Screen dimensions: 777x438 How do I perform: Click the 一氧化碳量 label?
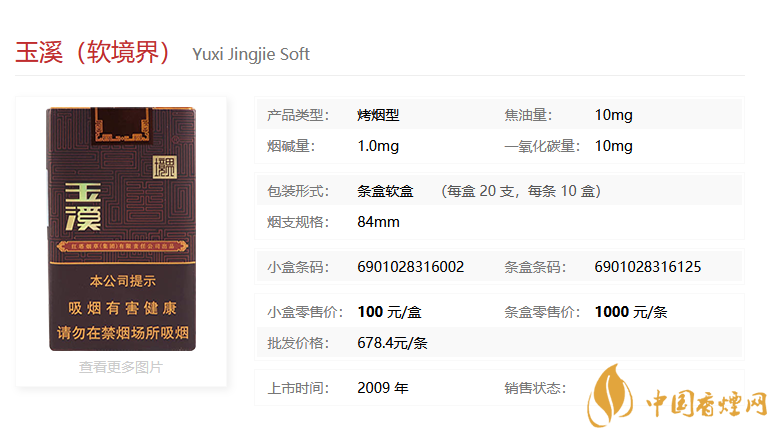pos(542,146)
